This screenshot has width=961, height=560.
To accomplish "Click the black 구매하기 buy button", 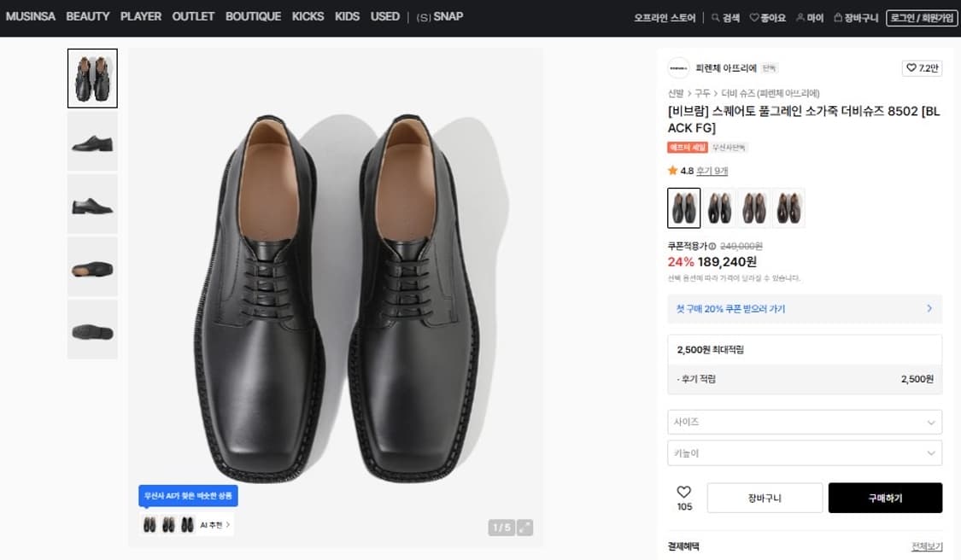I will coord(885,498).
